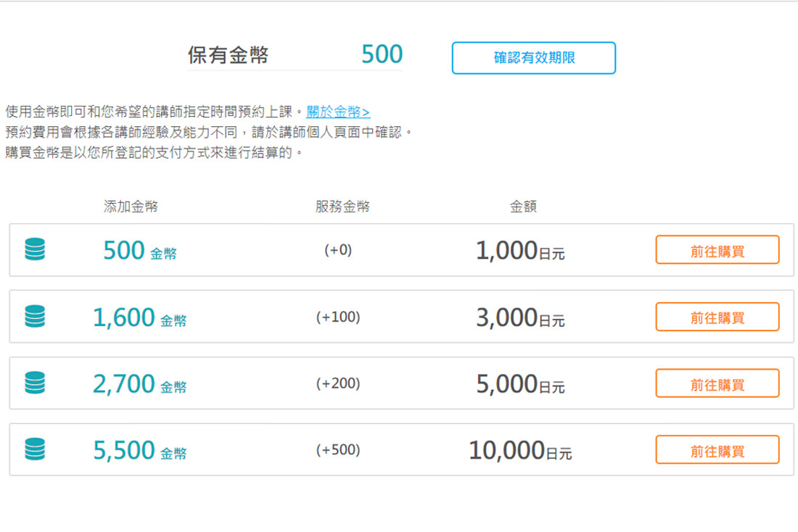This screenshot has width=798, height=532.
Task: Click 前往購買 for the 1,000日元 package
Action: 717,249
